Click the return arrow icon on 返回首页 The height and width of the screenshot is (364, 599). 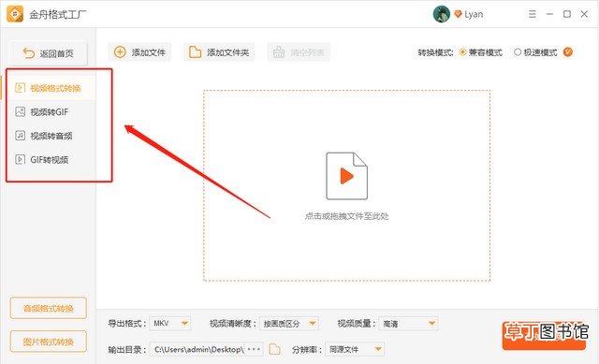click(x=29, y=53)
